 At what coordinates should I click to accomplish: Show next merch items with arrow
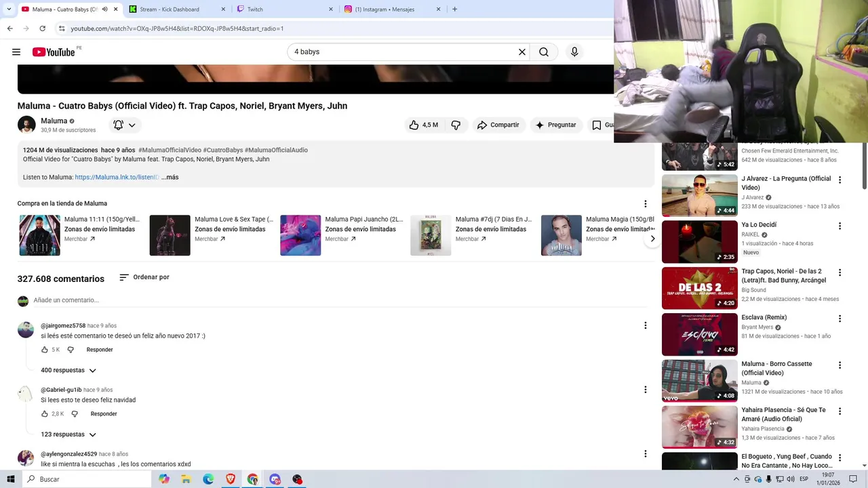coord(652,239)
